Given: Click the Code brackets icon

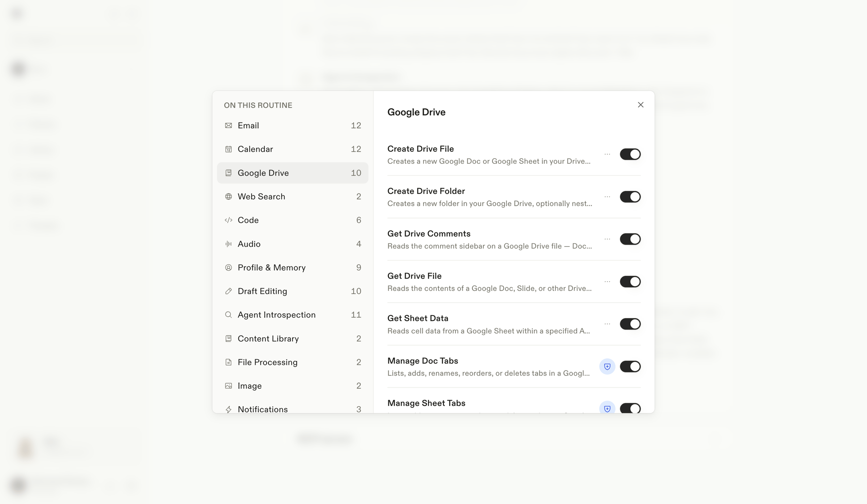Looking at the screenshot, I should pyautogui.click(x=228, y=220).
